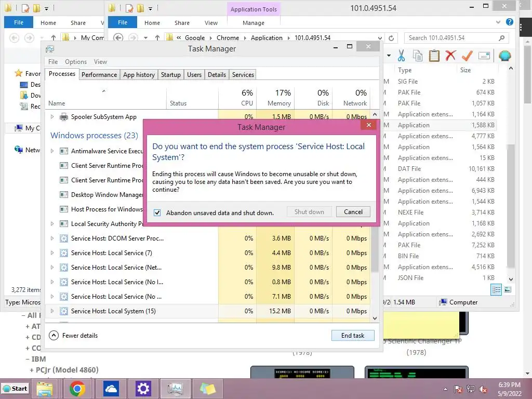Expand Antimalware Service Executable process
Viewport: 532px width, 399px height.
52,151
